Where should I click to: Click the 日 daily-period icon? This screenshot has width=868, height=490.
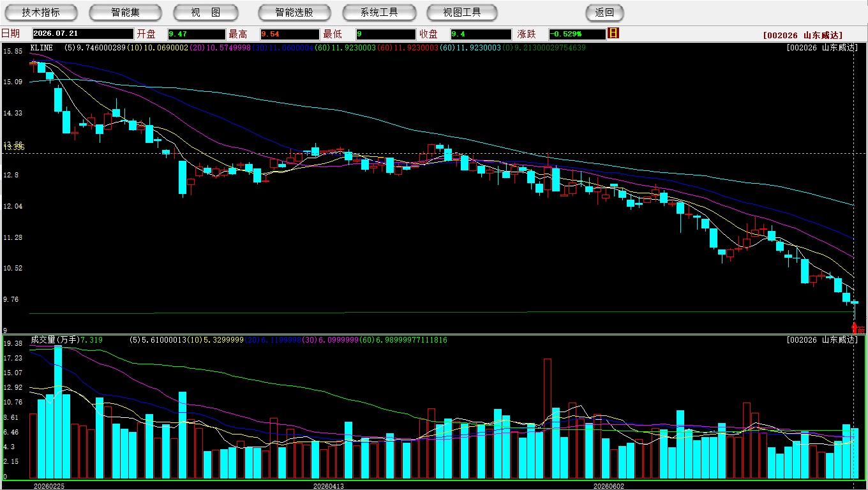coord(613,33)
